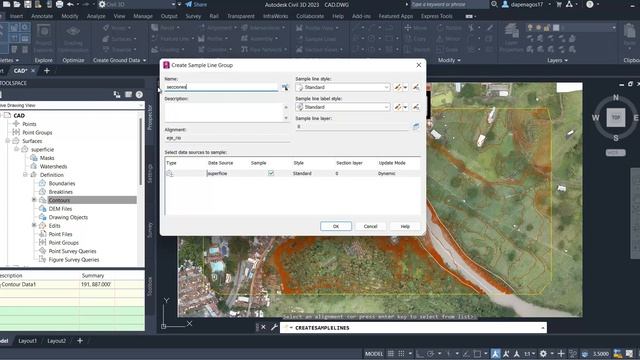Open the workspace switching gear in status bar

pyautogui.click(x=543, y=353)
